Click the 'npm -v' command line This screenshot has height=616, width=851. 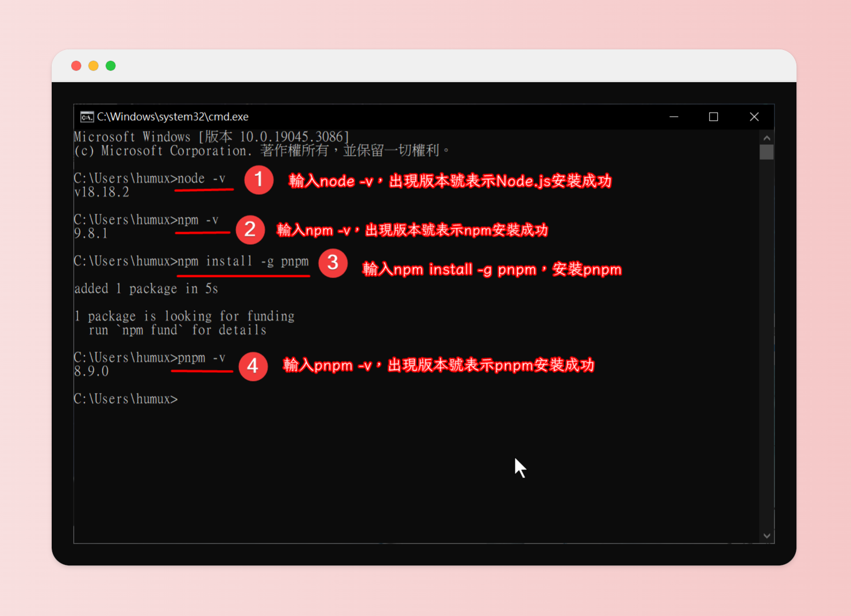click(x=146, y=220)
